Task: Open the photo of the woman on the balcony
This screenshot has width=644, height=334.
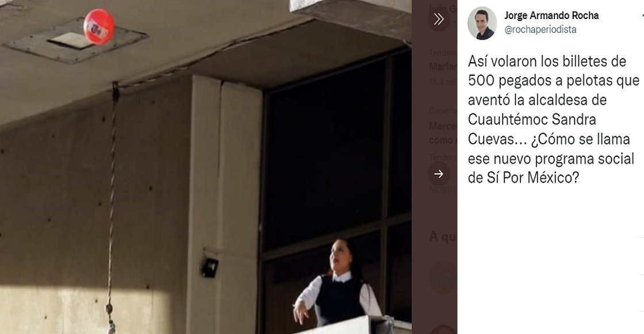Action: [206, 167]
